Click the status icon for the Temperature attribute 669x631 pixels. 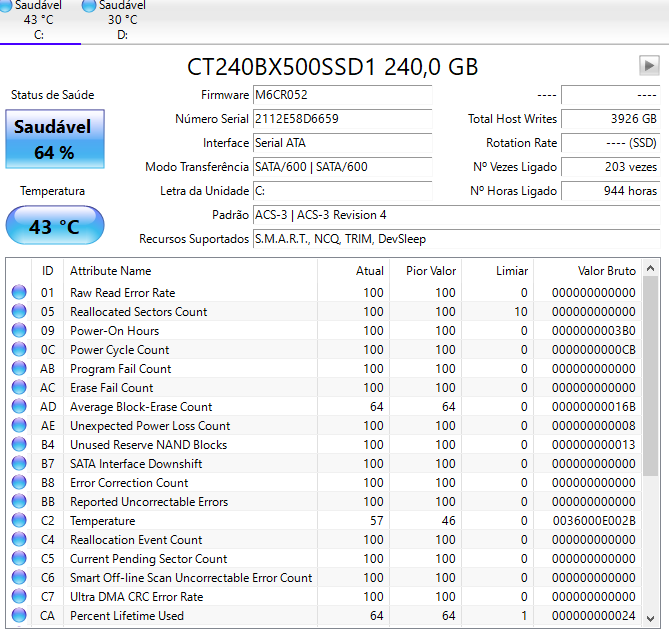click(x=19, y=520)
